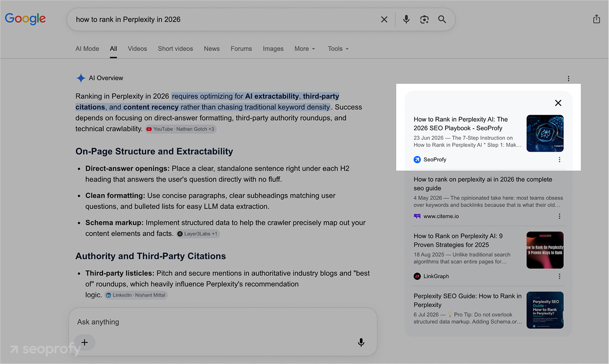Open LinkGraph 9 Proven Strategies result

(458, 240)
